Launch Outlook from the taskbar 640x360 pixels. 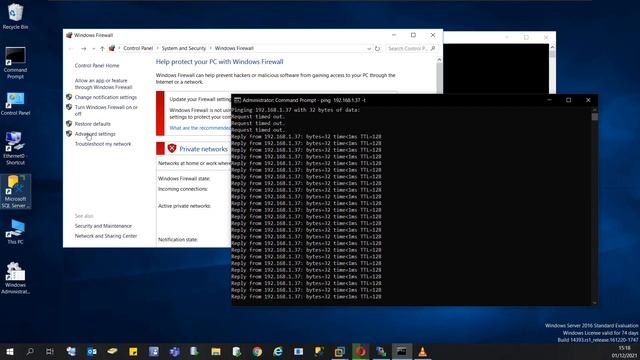(92, 351)
